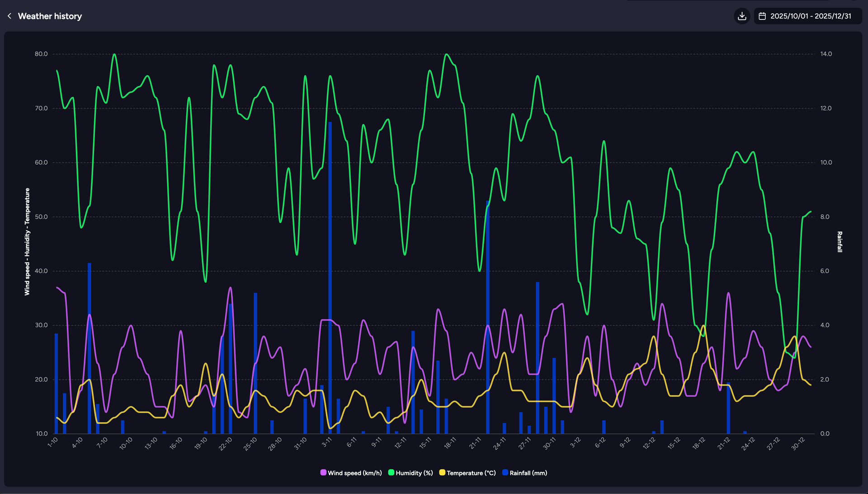Click the Weather history page title

pyautogui.click(x=50, y=16)
